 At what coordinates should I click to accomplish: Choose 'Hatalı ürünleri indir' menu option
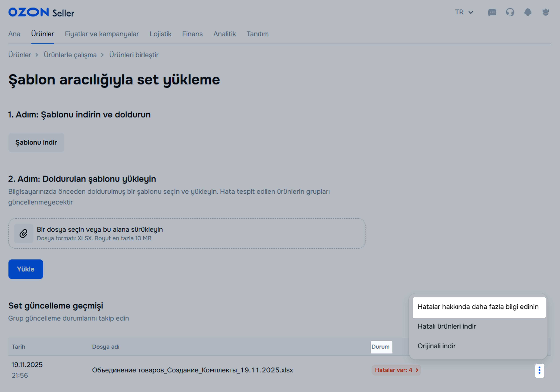coord(447,326)
